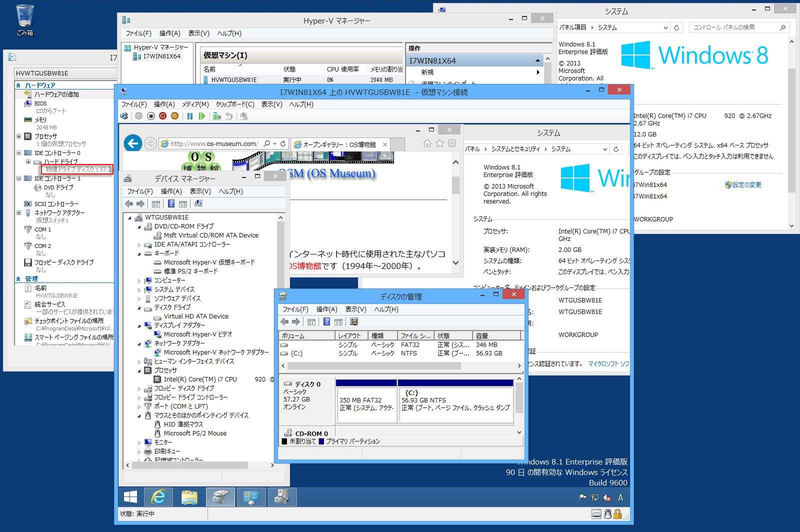Click the Volume column header in Disk Management
Screen dimensions: 800x532
click(306, 336)
